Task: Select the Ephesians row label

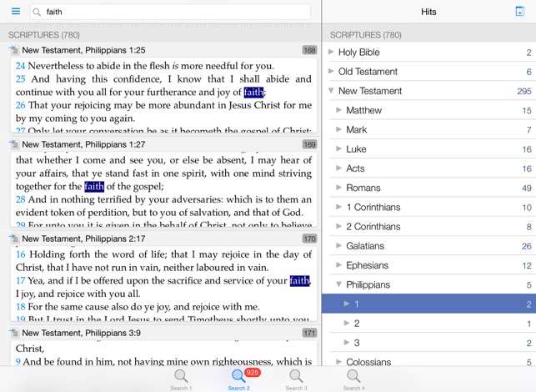Action: (367, 265)
